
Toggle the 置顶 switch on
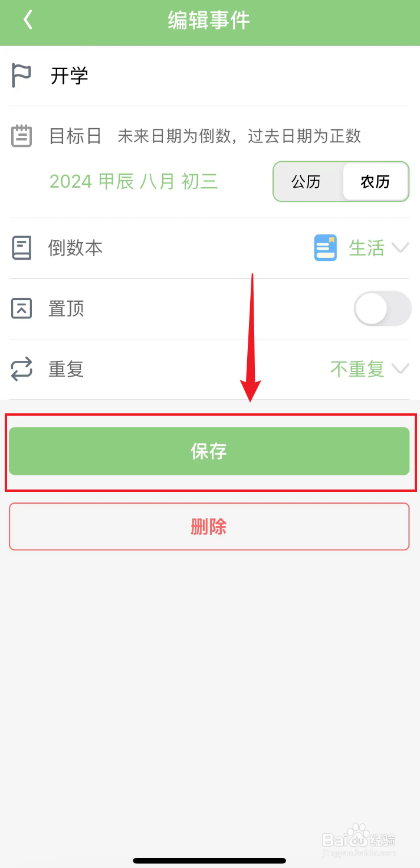point(382,308)
